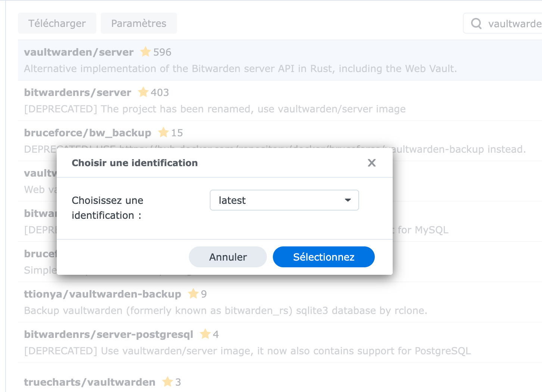Click the Alternative implementation of Bitwarden description
The image size is (542, 392).
coord(240,69)
